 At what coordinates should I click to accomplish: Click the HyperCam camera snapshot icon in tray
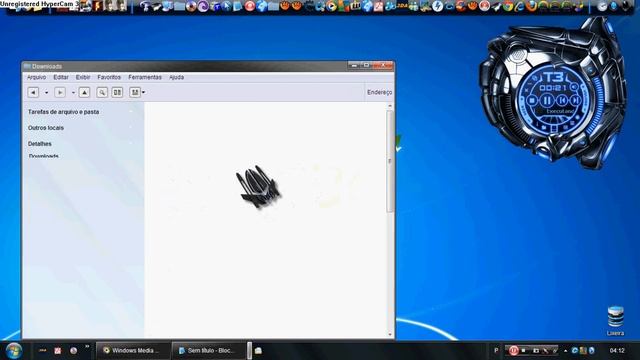tap(536, 351)
